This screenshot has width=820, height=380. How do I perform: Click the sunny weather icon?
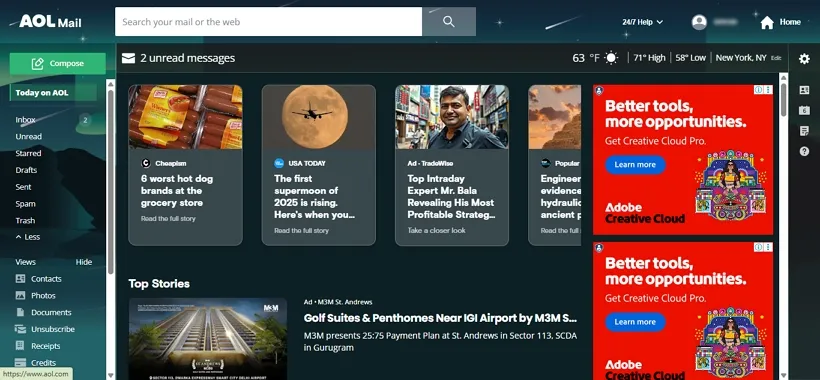[611, 58]
